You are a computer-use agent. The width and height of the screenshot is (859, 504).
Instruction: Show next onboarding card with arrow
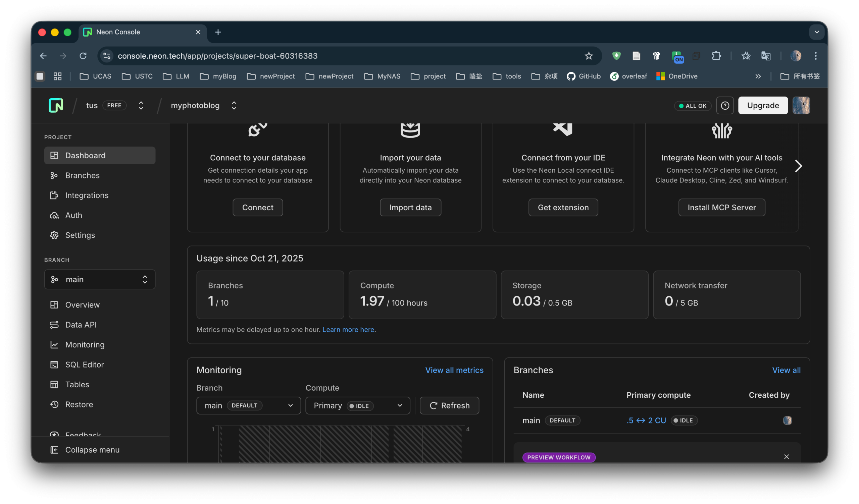click(798, 166)
